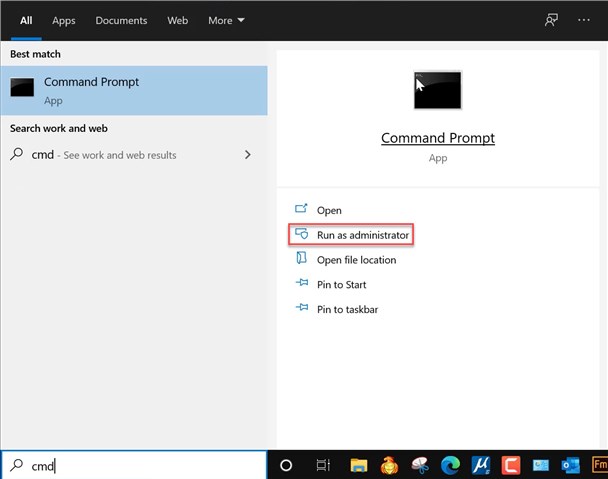Launch the Fm app on taskbar
The image size is (608, 479).
click(x=600, y=465)
